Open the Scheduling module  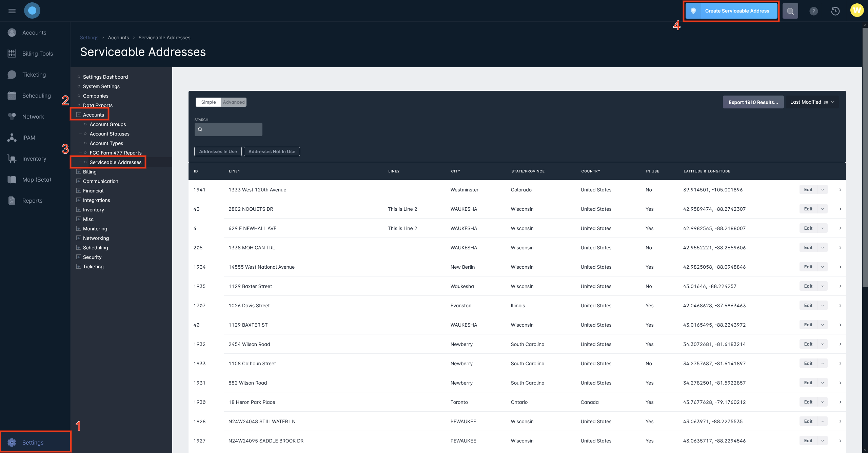pyautogui.click(x=36, y=95)
